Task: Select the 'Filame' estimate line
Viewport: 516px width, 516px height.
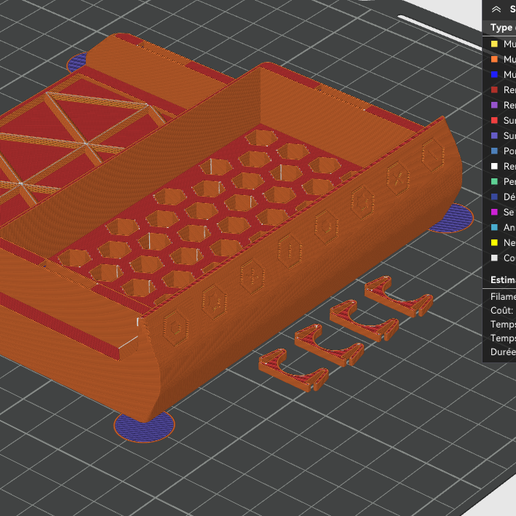Action: pyautogui.click(x=503, y=296)
